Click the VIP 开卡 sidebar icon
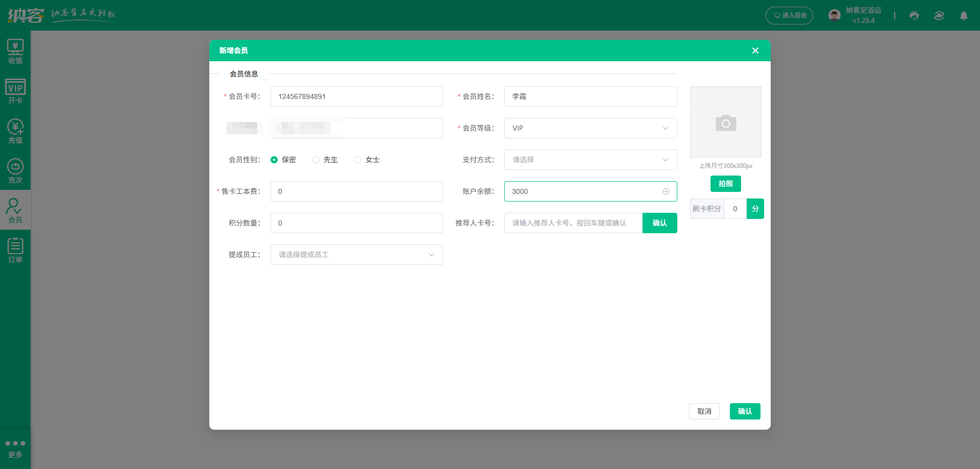980x469 pixels. tap(15, 91)
